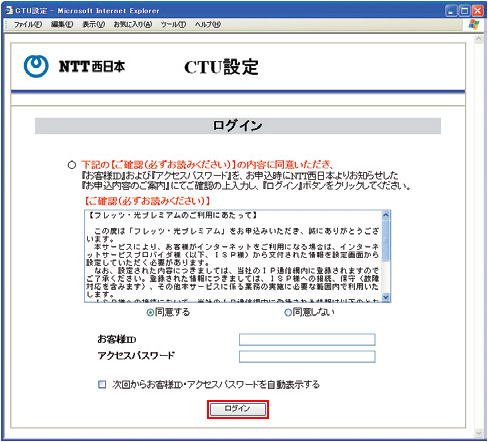The width and height of the screenshot is (488, 442).
Task: Click the ログイン button
Action: tap(238, 409)
